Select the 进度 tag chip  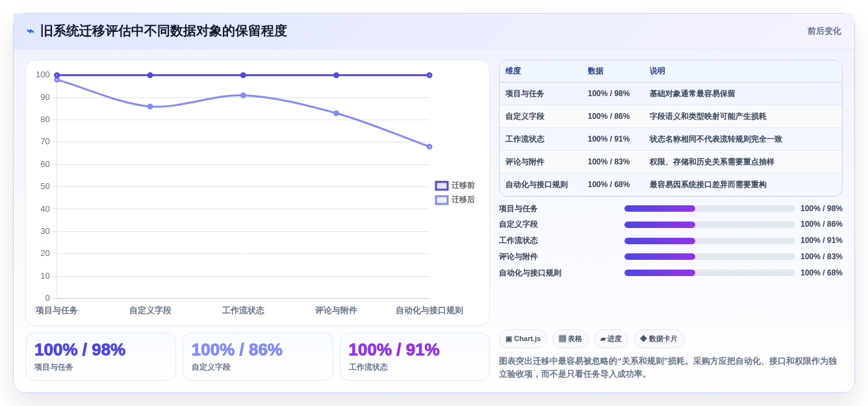(611, 339)
